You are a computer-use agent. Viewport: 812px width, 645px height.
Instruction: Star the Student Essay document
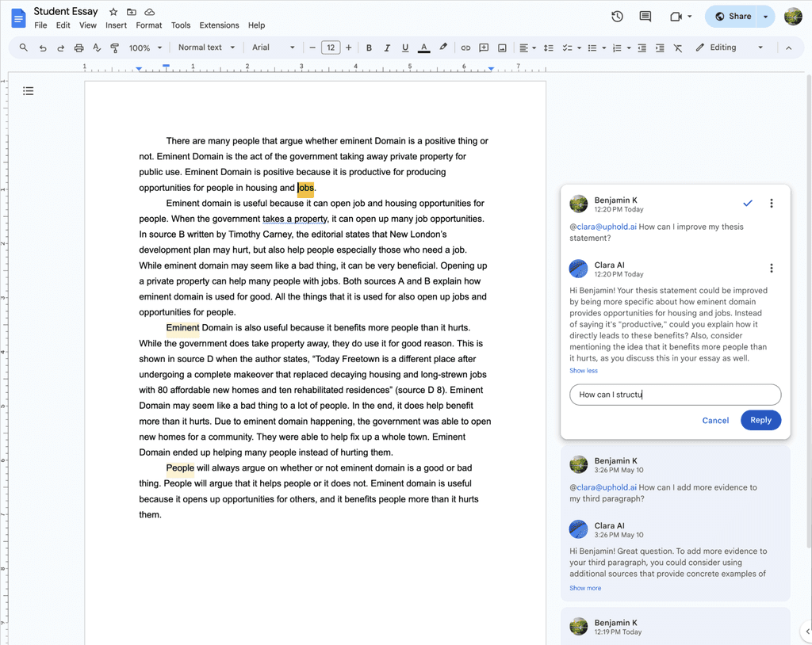point(113,12)
